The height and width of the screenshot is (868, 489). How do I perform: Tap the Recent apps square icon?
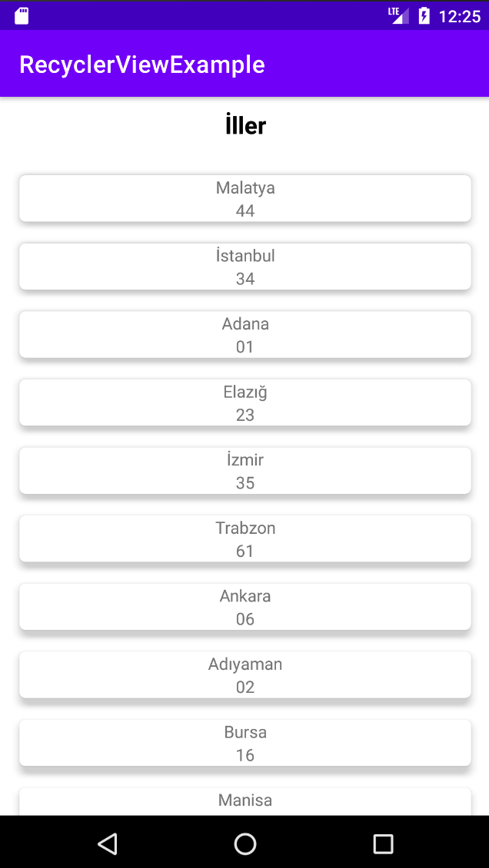click(382, 843)
